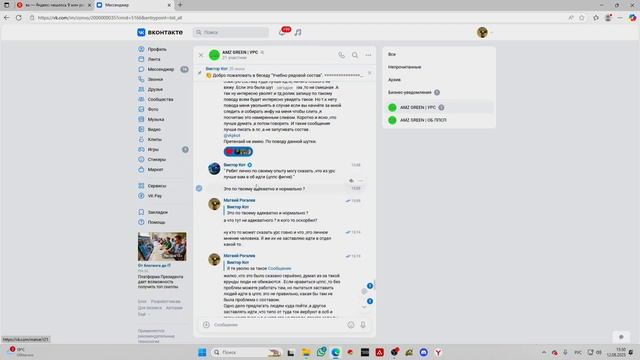Open the AMZ GREEN | УРС chat title
This screenshot has height=360, width=640.
click(x=240, y=52)
